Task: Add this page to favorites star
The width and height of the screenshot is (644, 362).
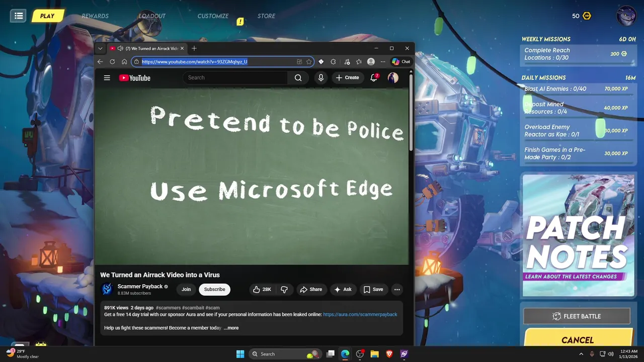Action: (309, 62)
